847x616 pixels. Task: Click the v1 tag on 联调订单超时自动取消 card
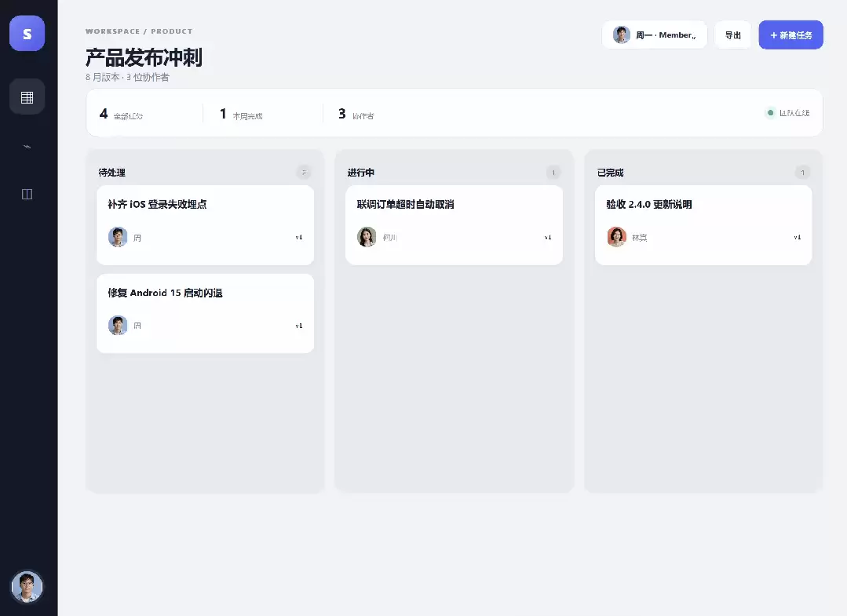[548, 238]
